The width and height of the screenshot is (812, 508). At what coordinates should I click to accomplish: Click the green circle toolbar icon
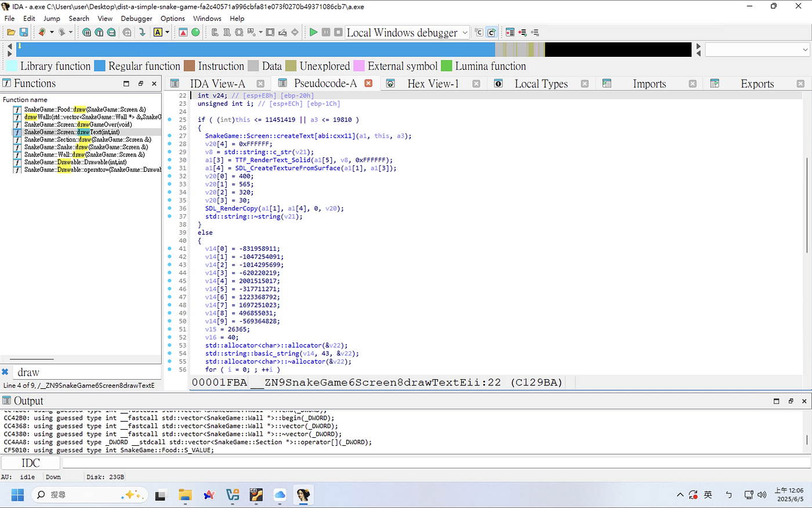[x=195, y=33]
